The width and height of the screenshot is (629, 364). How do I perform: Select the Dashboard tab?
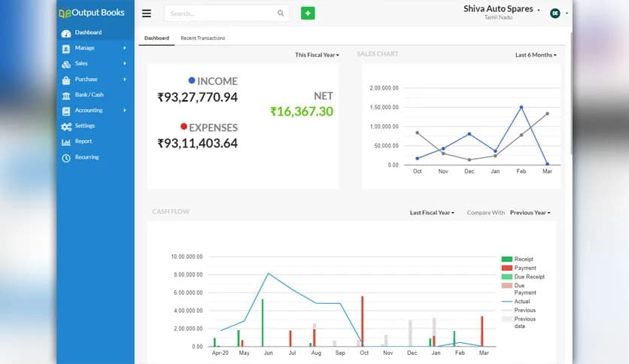(156, 38)
